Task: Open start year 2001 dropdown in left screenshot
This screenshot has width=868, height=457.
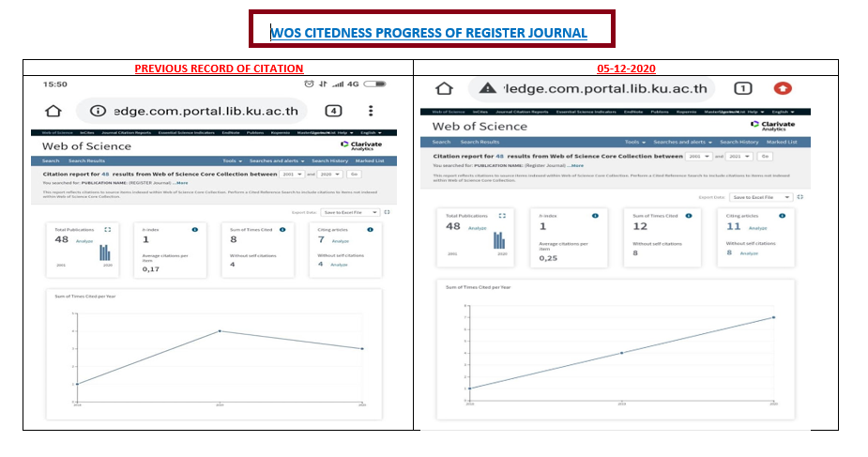Action: (292, 175)
